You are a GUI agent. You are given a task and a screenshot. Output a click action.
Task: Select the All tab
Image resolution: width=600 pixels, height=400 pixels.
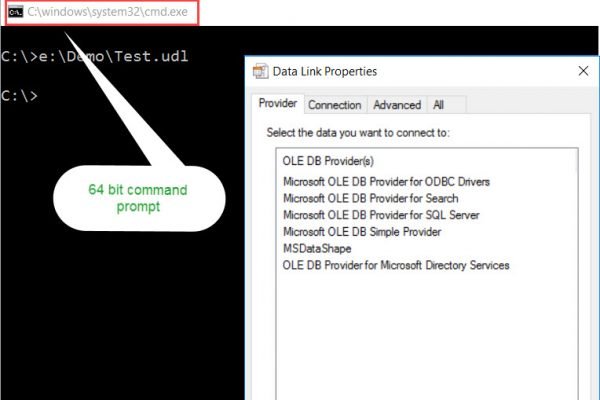pyautogui.click(x=438, y=105)
